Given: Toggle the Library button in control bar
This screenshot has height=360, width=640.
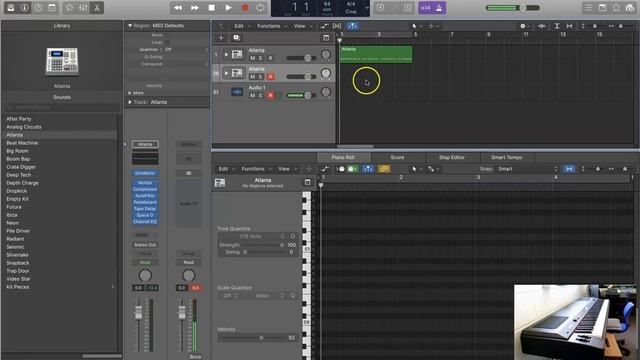Looking at the screenshot, I should point(11,8).
